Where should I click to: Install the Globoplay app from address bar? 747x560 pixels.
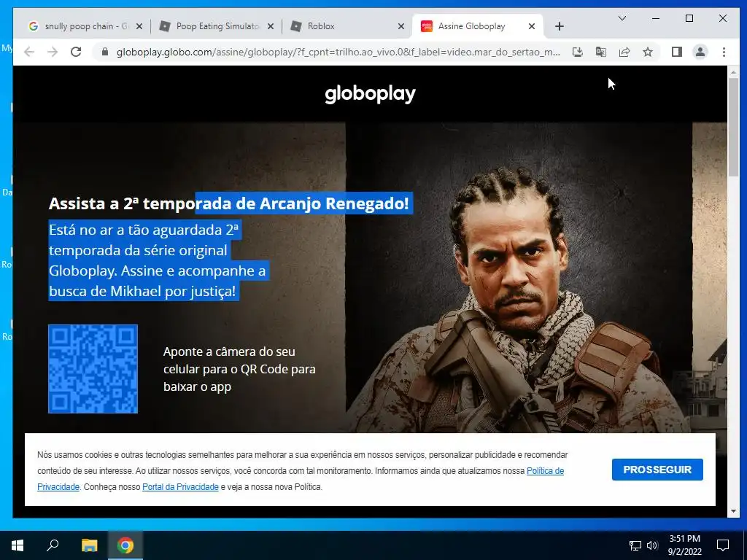point(578,52)
